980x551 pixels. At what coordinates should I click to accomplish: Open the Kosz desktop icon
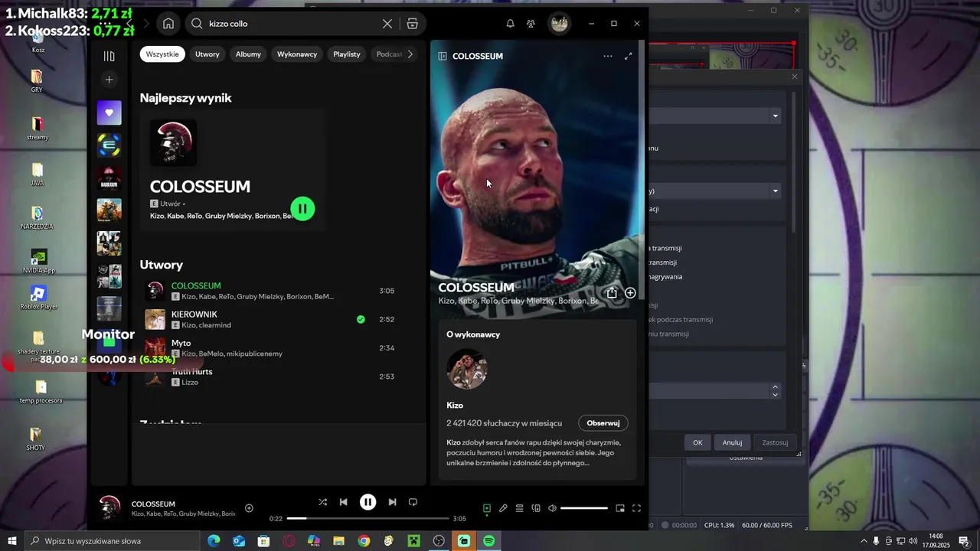coord(38,41)
